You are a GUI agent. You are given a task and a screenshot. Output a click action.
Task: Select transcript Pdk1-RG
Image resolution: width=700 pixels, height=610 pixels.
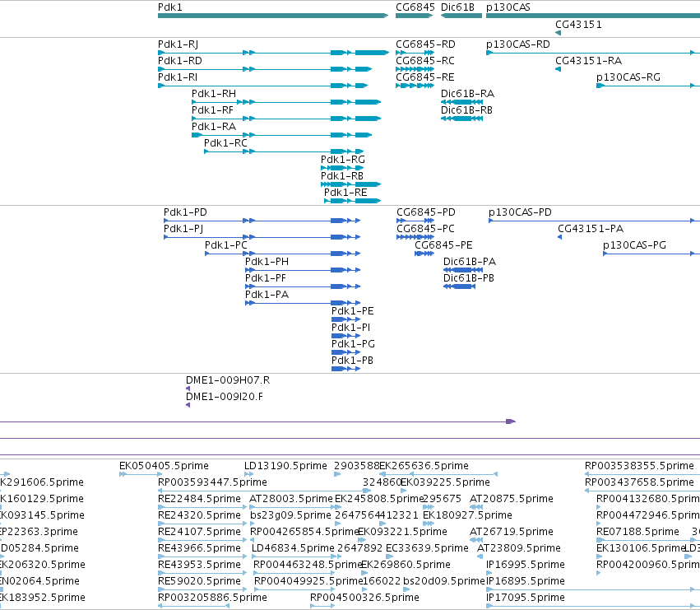[342, 168]
